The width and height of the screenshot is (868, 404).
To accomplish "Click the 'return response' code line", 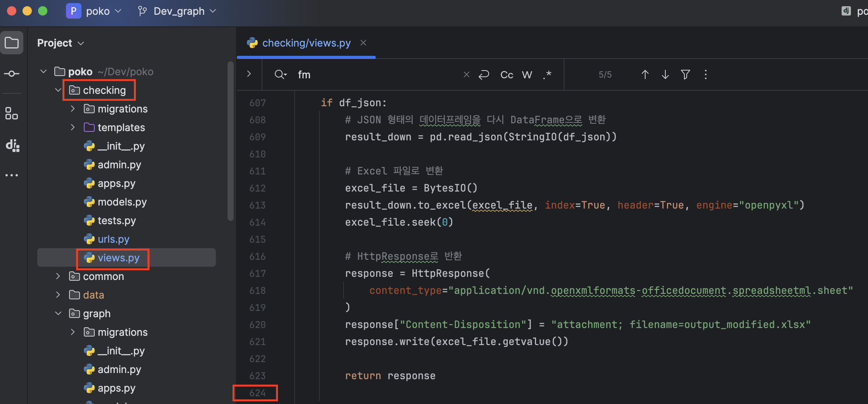I will click(x=390, y=376).
